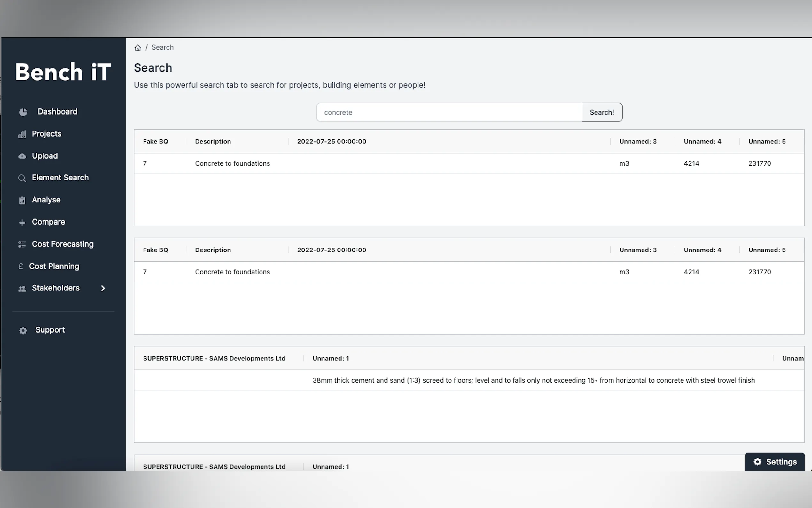Click the Support gear icon
This screenshot has width=812, height=508.
tap(23, 330)
